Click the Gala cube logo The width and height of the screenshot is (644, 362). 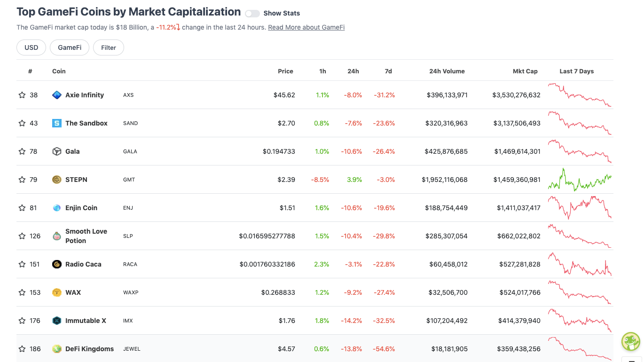57,151
